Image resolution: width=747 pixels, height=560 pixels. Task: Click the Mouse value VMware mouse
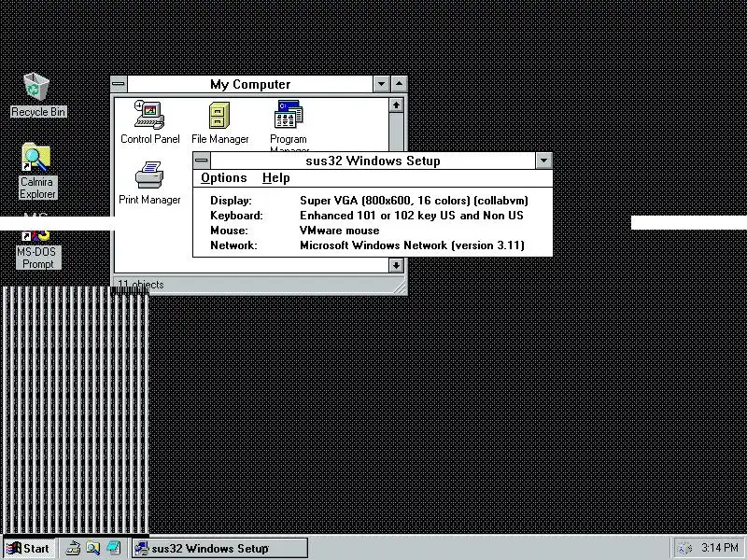click(x=340, y=231)
